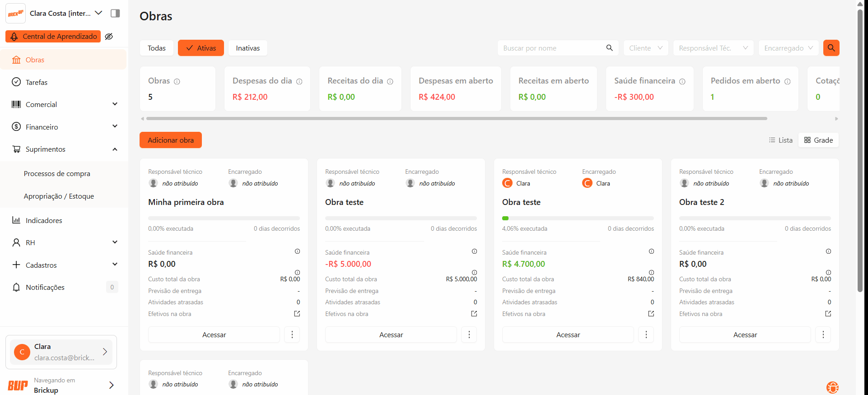Image resolution: width=868 pixels, height=395 pixels.
Task: Select the Todas filter tab
Action: tap(156, 48)
